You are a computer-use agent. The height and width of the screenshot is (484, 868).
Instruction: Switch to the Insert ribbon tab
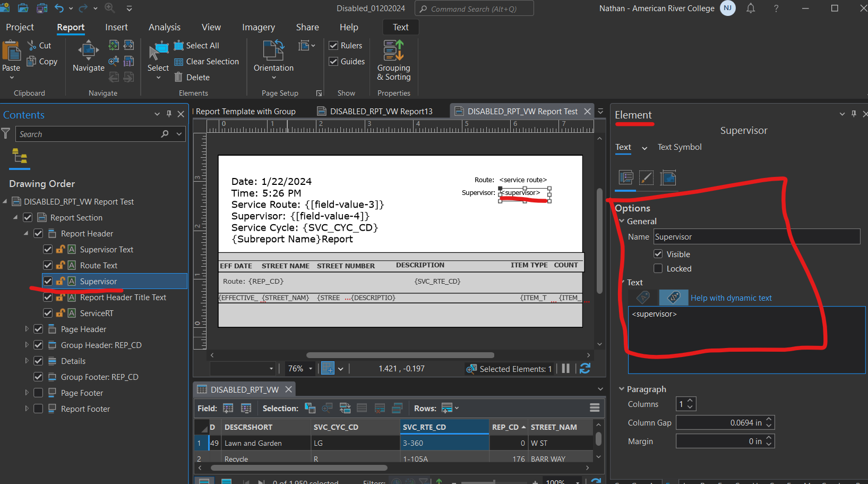pyautogui.click(x=116, y=27)
